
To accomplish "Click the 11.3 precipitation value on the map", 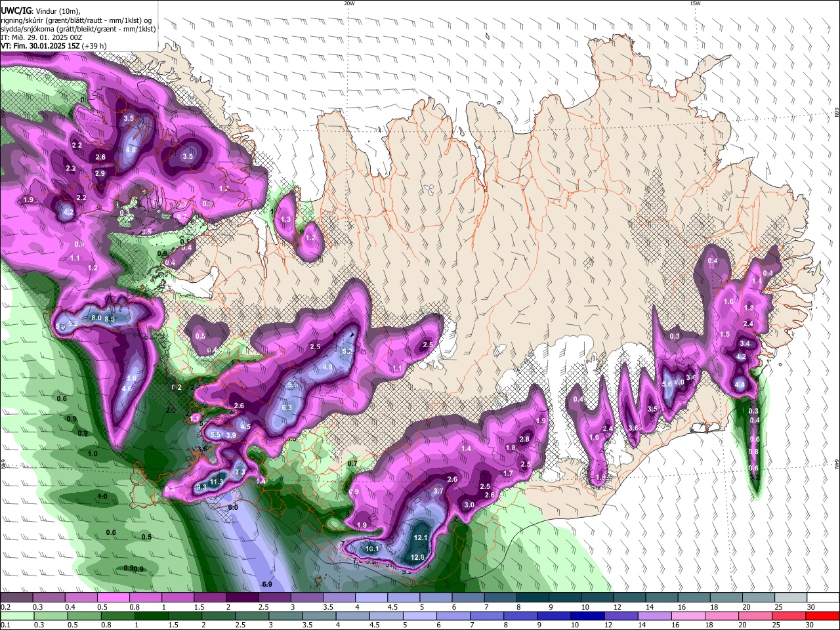I will pos(217,482).
